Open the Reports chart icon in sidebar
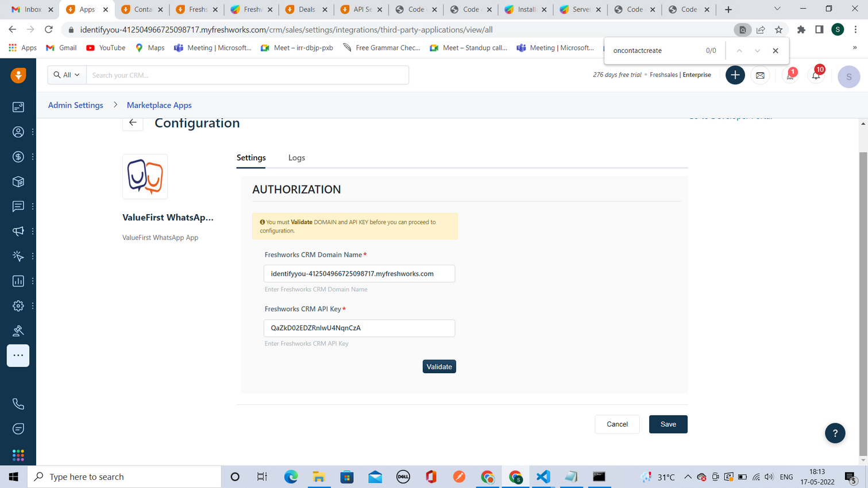 click(x=18, y=281)
